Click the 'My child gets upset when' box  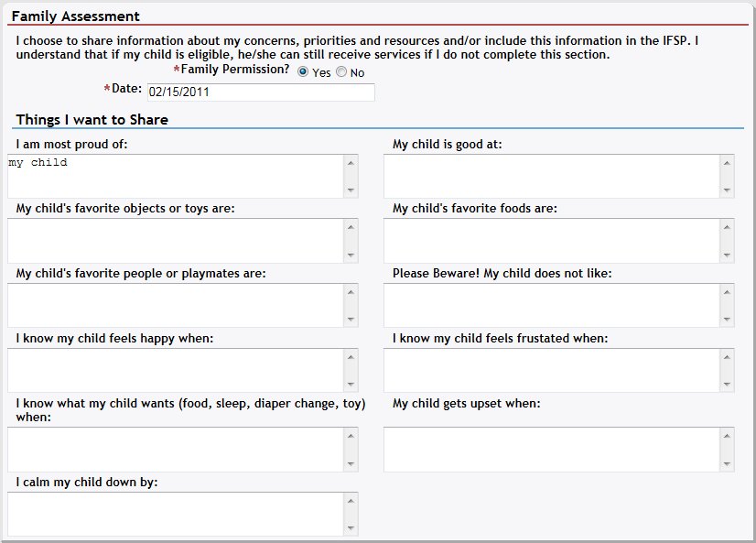pyautogui.click(x=551, y=449)
